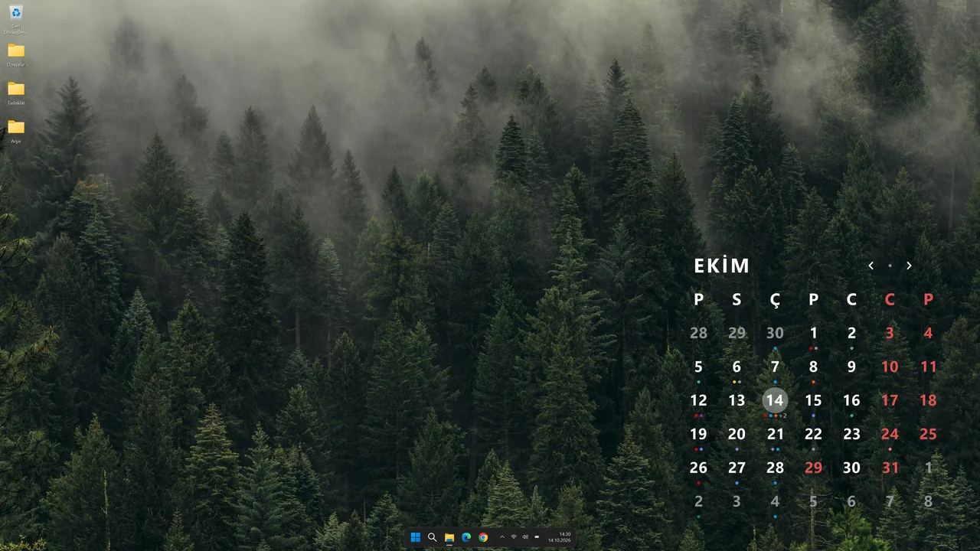Select October 16 in the calendar
This screenshot has height=551, width=980.
851,400
